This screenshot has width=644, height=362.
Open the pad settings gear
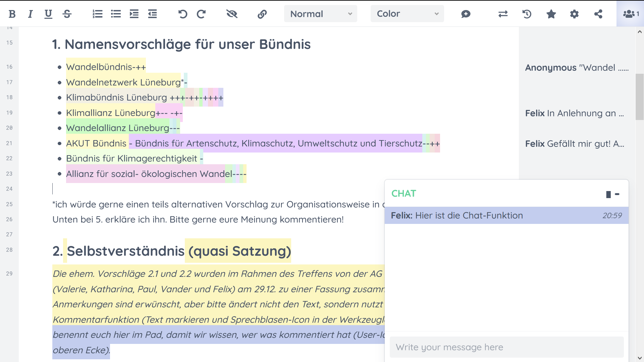[x=574, y=14]
